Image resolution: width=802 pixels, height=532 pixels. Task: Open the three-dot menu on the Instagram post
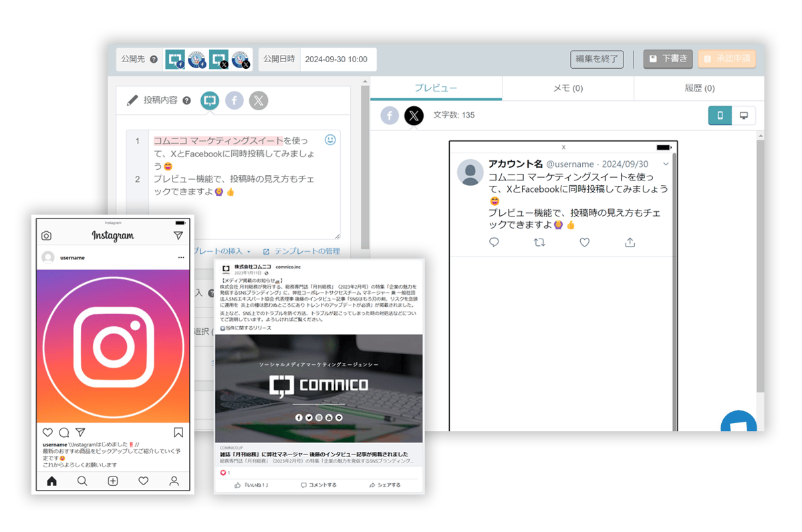(x=180, y=257)
